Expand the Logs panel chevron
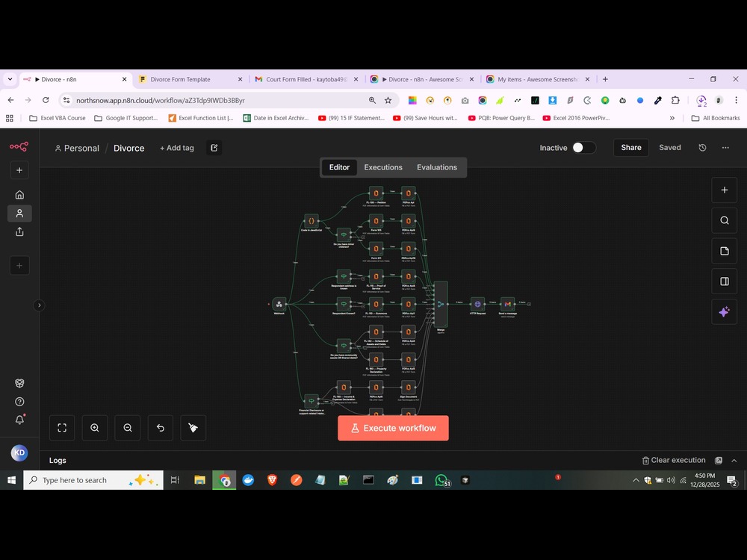This screenshot has height=560, width=747. tap(734, 461)
